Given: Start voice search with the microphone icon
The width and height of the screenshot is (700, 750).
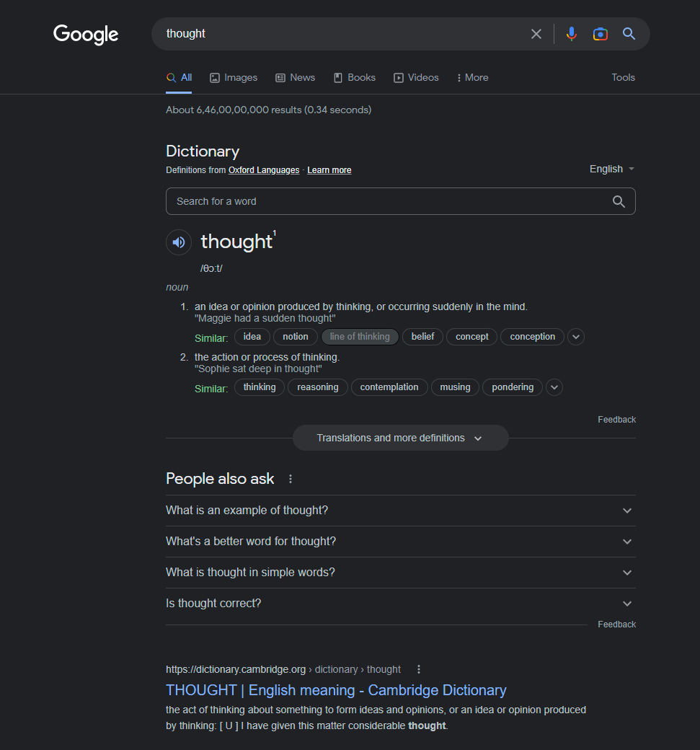Looking at the screenshot, I should tap(572, 34).
